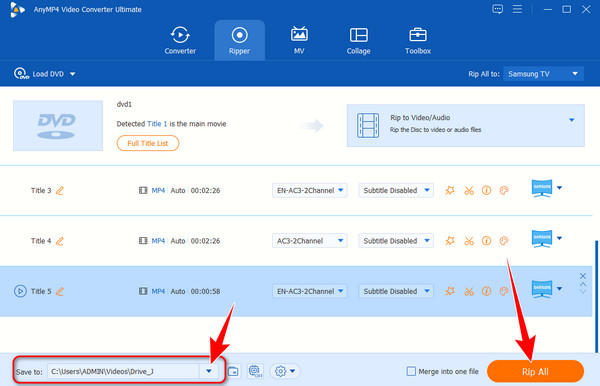Expand output format arrow for Title 3

(x=559, y=188)
